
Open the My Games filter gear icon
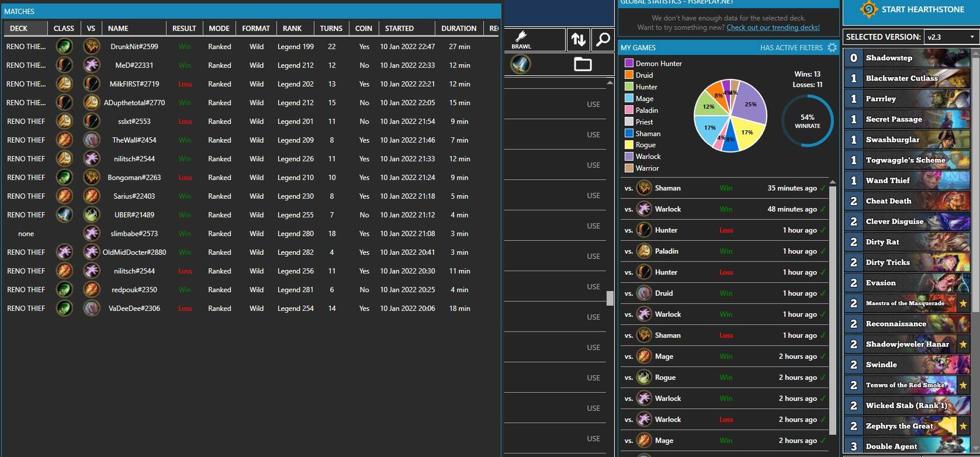coord(832,47)
